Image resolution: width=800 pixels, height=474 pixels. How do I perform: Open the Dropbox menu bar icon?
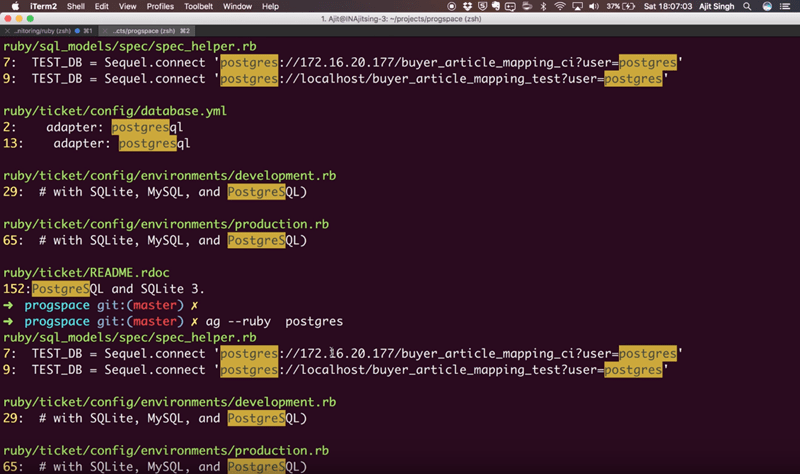(x=467, y=6)
